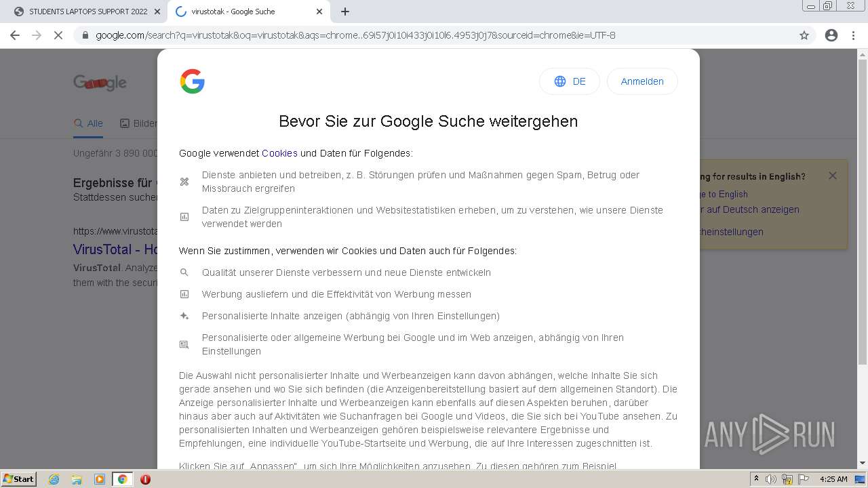Click the Werbung ausliefern chart icon
The image size is (868, 488).
click(x=184, y=294)
